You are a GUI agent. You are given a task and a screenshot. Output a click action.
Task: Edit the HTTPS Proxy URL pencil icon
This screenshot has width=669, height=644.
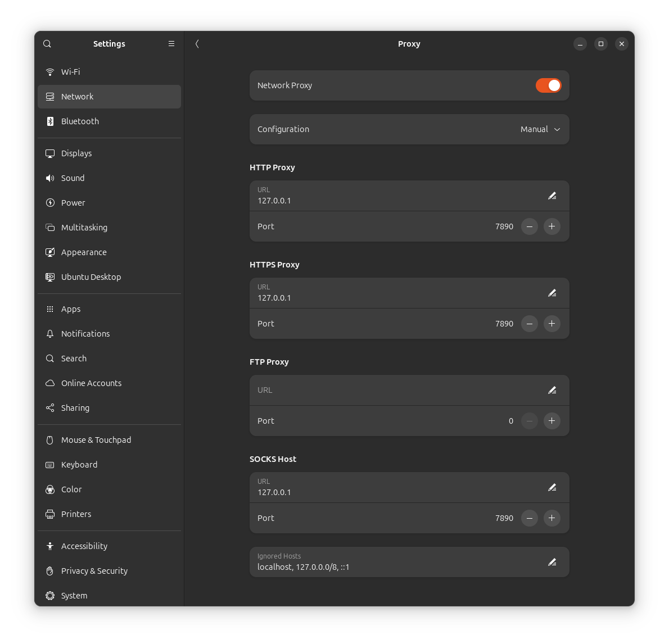552,293
